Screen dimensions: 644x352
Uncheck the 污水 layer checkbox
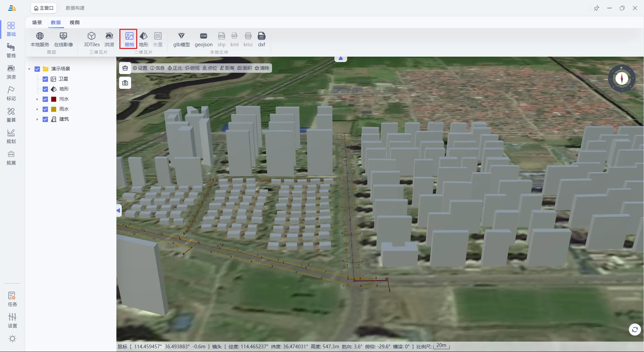pos(45,99)
